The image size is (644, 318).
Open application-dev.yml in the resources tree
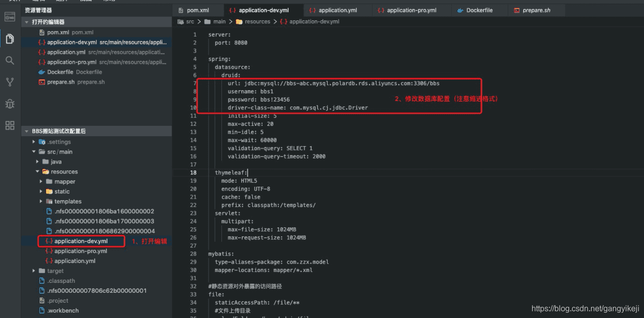(x=97, y=241)
